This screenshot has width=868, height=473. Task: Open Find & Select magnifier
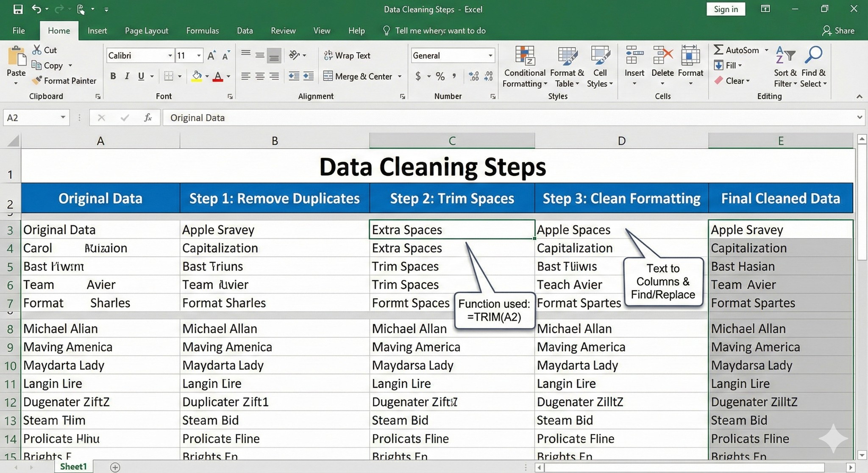[x=813, y=66]
